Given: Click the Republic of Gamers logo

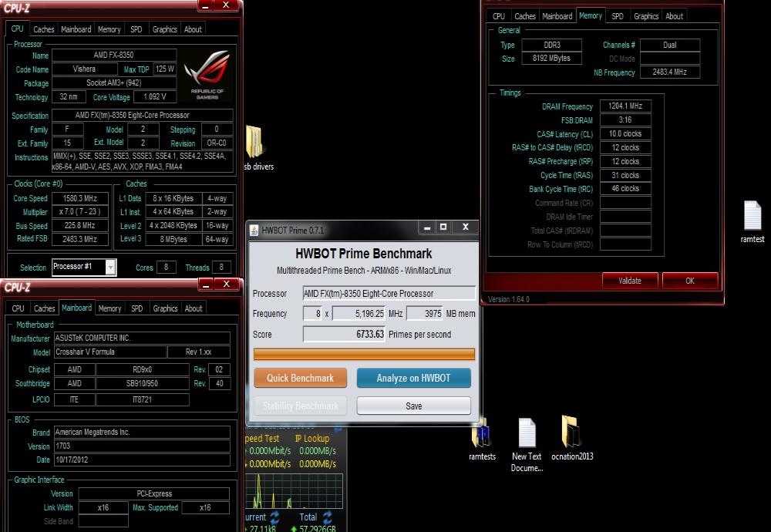Looking at the screenshot, I should (x=207, y=74).
